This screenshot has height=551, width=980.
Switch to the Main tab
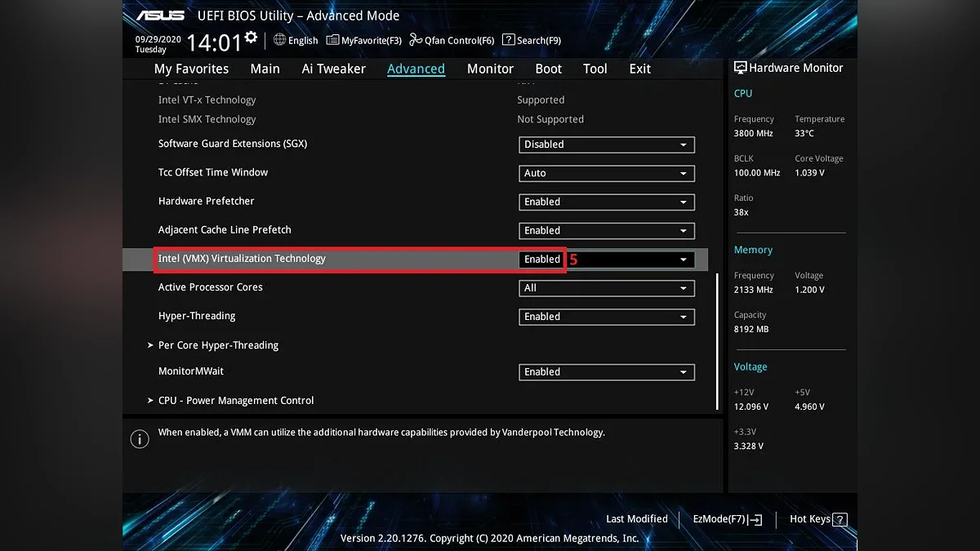click(x=265, y=69)
